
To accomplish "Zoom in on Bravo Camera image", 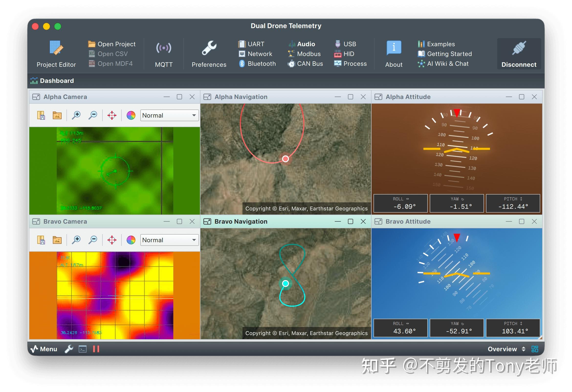I will 76,240.
